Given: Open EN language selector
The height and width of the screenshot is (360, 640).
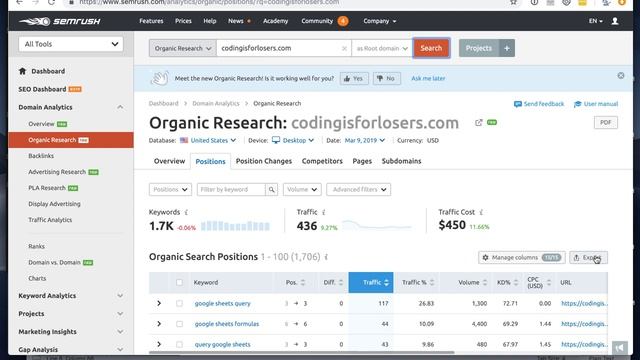Looking at the screenshot, I should point(596,21).
